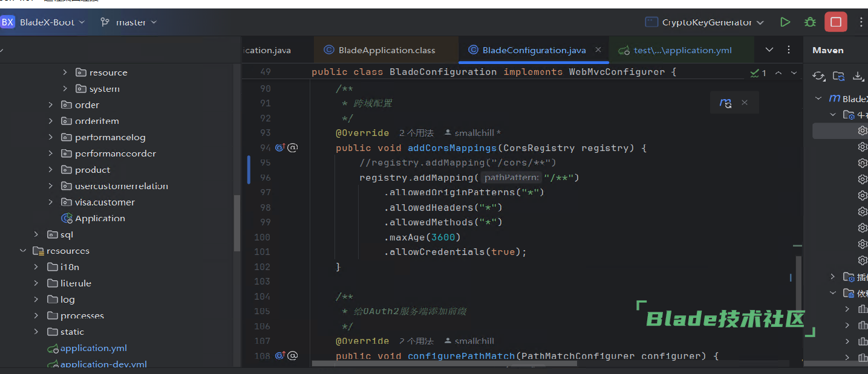Stop the running process

point(835,22)
